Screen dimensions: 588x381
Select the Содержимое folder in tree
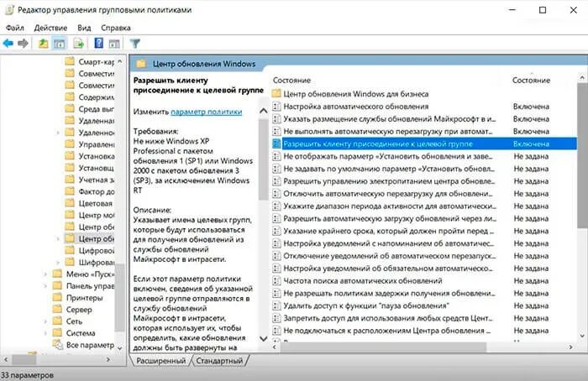90,97
